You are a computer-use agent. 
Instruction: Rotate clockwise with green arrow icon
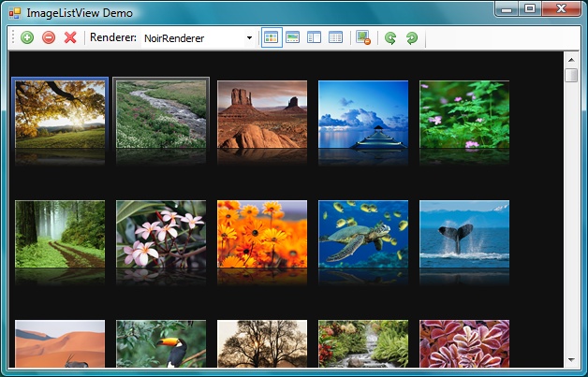coord(412,37)
